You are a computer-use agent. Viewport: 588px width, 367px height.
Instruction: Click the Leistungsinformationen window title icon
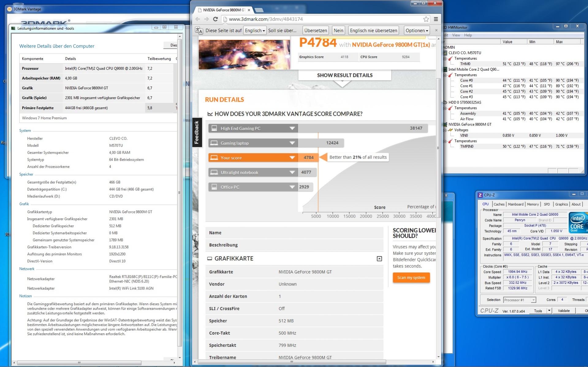(13, 28)
